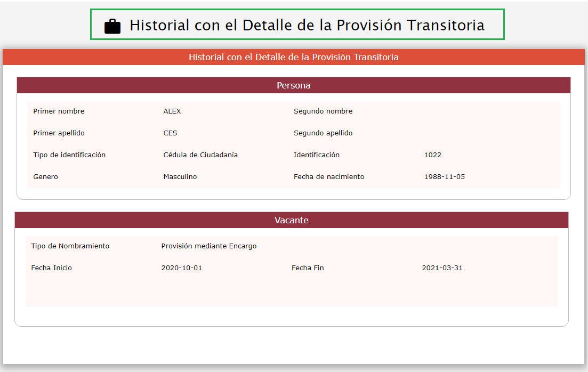The height and width of the screenshot is (372, 588).
Task: Click the Genero label
Action: pyautogui.click(x=45, y=177)
